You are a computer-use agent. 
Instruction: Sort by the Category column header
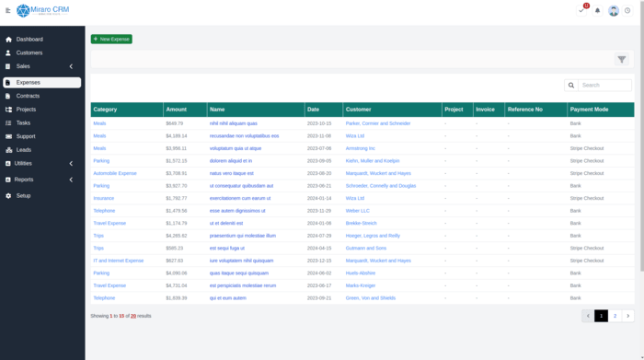point(127,110)
